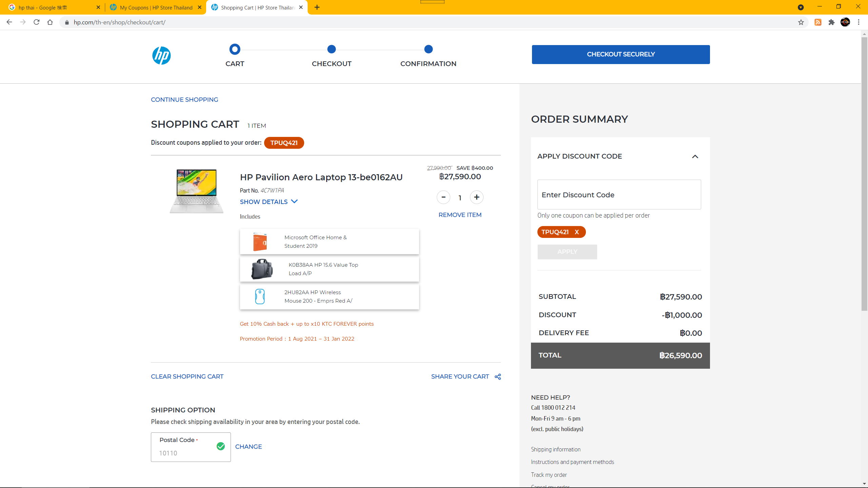Image resolution: width=868 pixels, height=488 pixels.
Task: Click the APPLY discount button
Action: click(567, 252)
